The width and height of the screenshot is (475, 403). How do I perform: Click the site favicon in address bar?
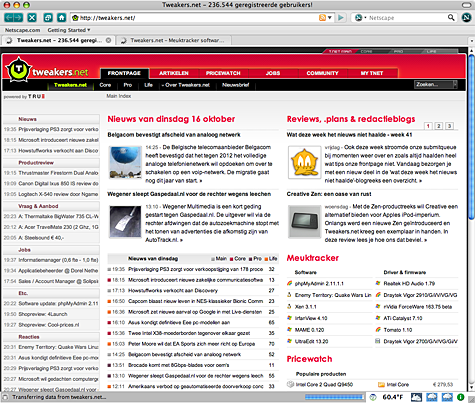coord(75,18)
